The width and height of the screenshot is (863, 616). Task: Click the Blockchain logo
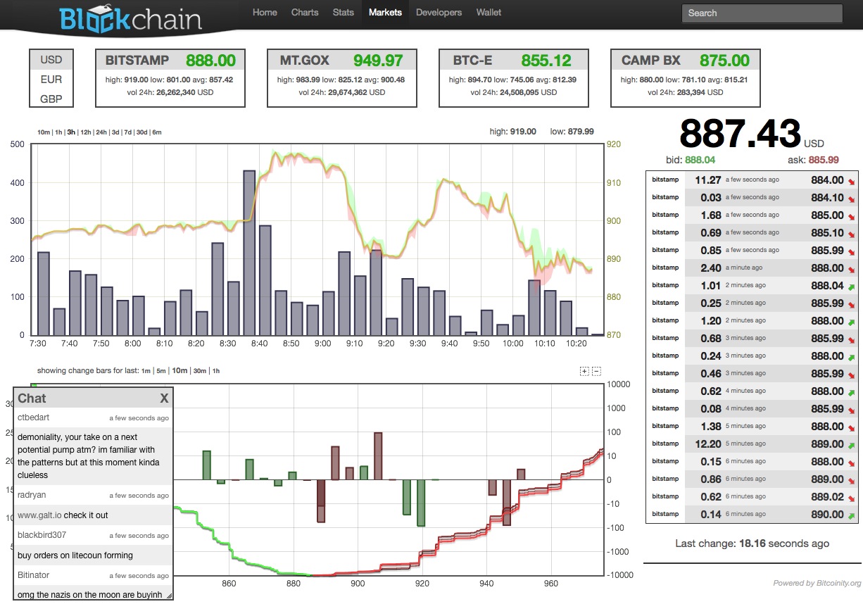pos(130,19)
